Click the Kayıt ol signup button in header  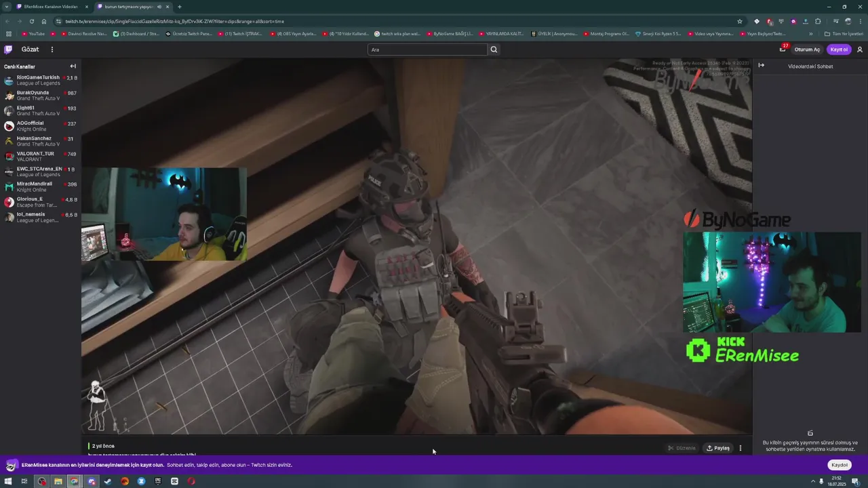click(839, 49)
